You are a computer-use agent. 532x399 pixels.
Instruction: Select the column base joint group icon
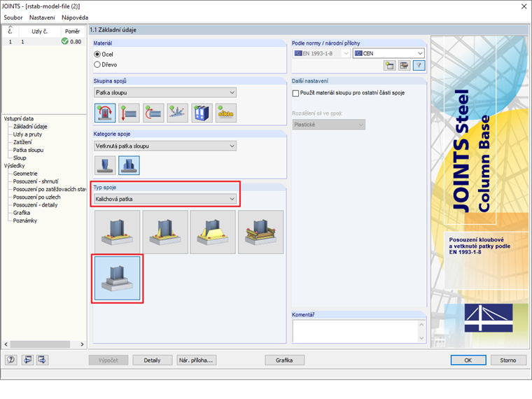[x=105, y=113]
